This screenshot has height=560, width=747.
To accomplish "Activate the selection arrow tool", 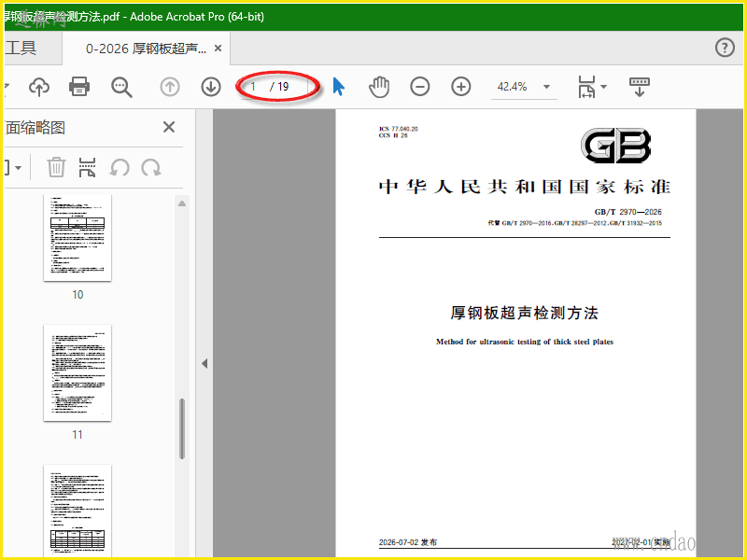I will (x=338, y=87).
